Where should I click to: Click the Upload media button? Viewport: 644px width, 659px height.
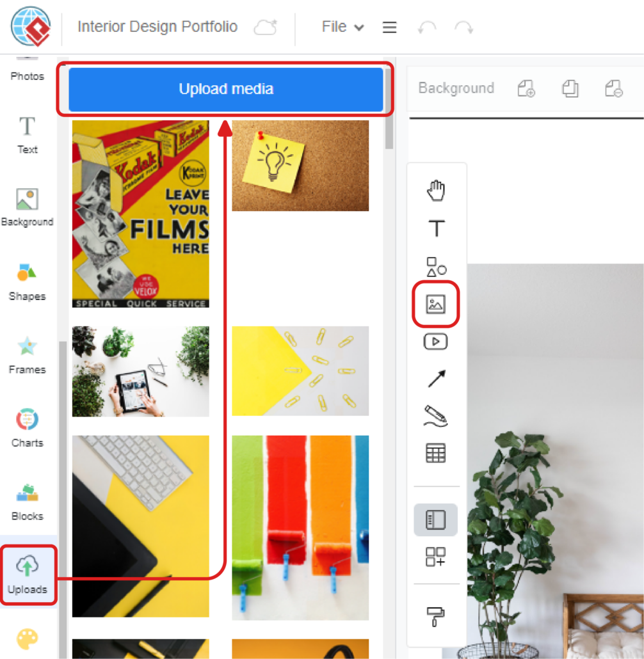225,89
